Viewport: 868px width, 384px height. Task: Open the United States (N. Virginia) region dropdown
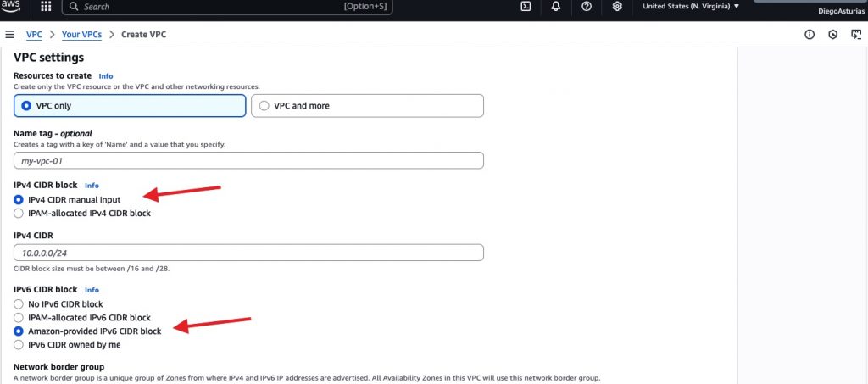[x=691, y=6]
